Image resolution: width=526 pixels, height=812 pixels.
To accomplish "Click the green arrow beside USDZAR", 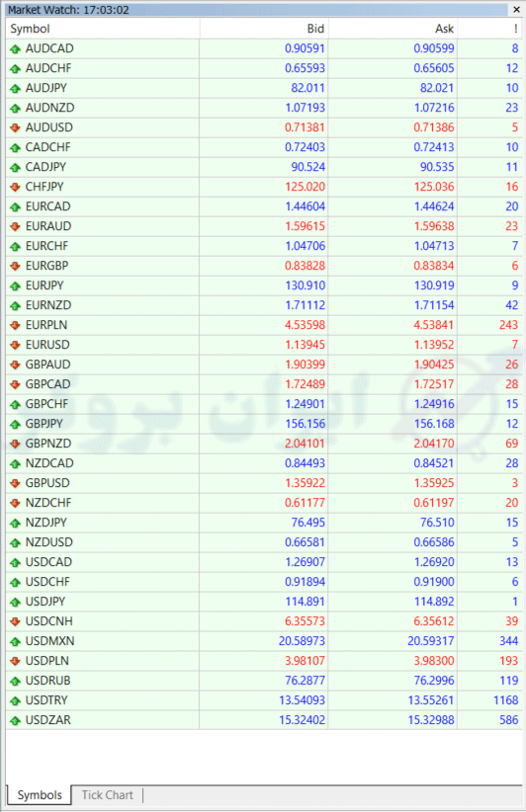I will 15,720.
